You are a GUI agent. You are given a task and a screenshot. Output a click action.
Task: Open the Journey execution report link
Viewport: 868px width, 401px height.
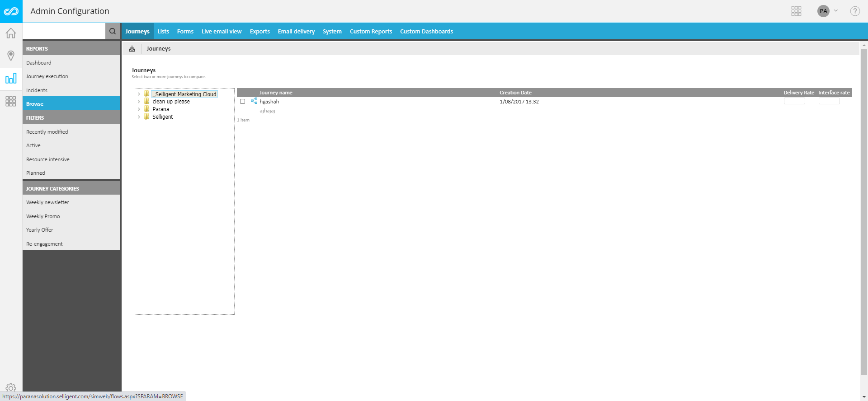coord(47,76)
